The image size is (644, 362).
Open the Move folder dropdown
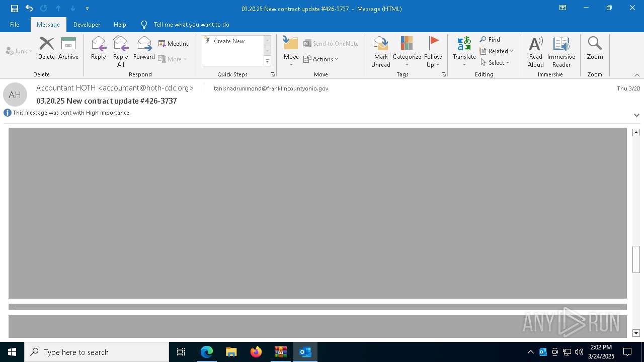(291, 52)
